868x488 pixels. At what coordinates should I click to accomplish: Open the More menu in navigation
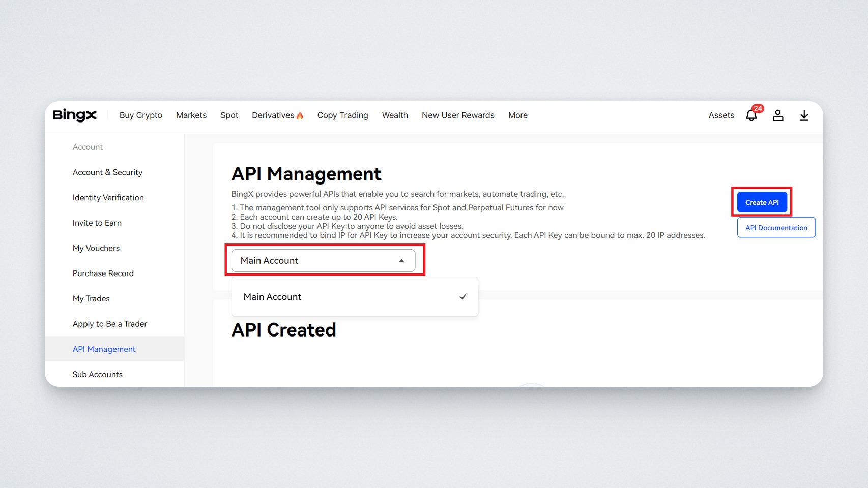(517, 115)
